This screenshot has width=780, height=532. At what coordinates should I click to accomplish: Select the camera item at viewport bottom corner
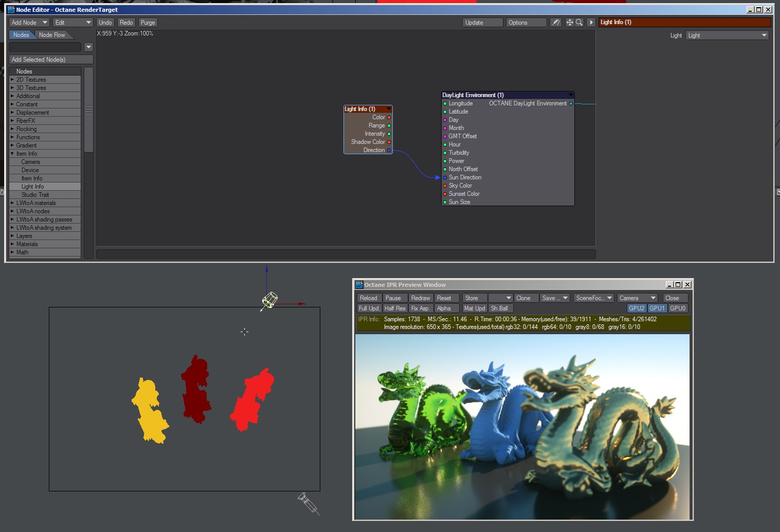click(x=309, y=503)
